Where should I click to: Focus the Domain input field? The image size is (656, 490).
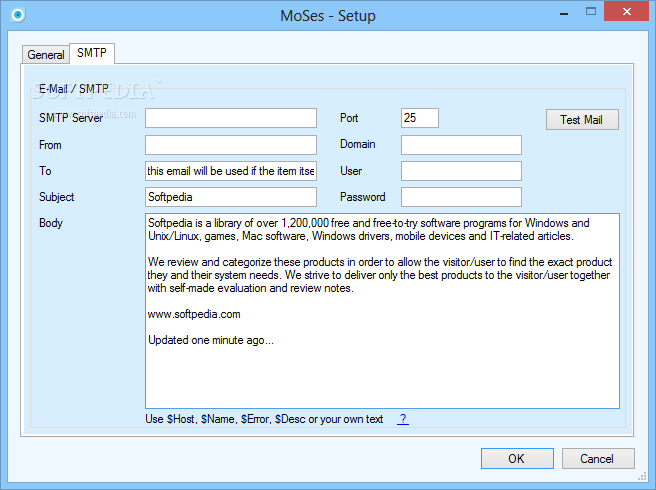point(461,145)
